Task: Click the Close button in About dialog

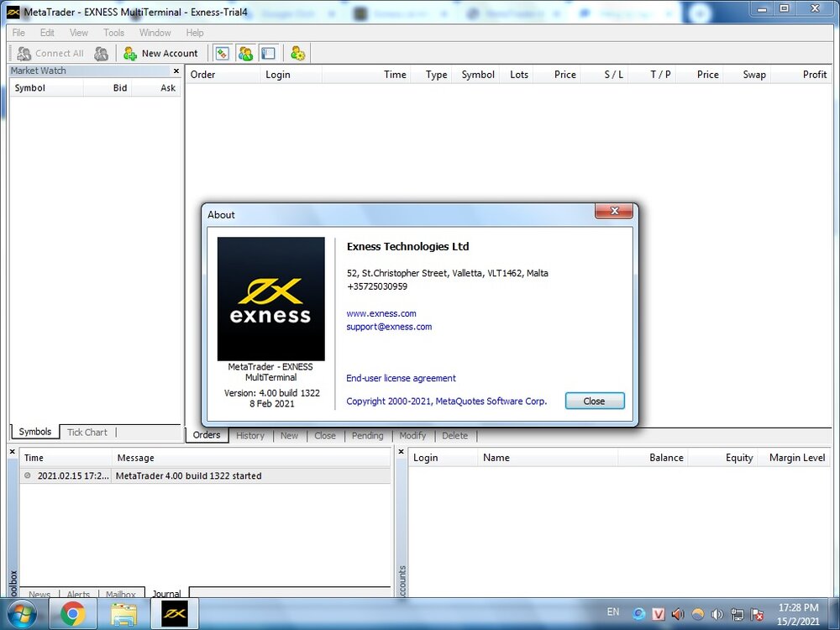Action: 595,401
